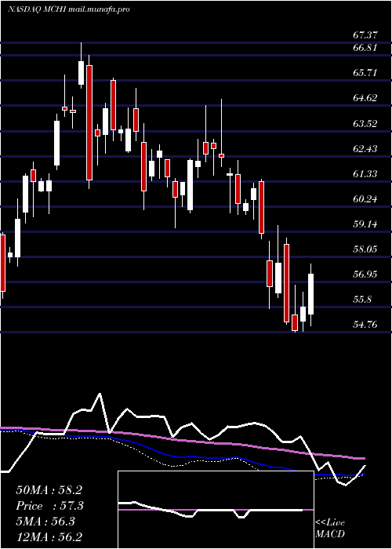
Task: Select the 63.52 price level label
Action: point(365,123)
